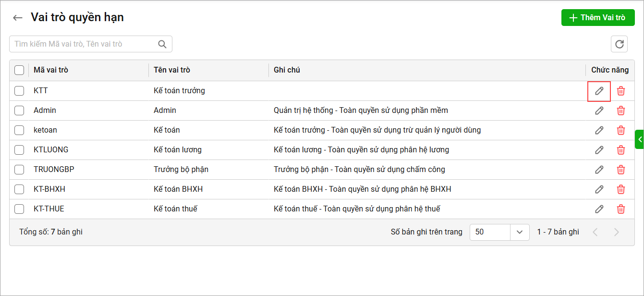Viewport: 644px width, 296px height.
Task: Click the back arrow beside Vai trò quyền hạn
Action: pyautogui.click(x=18, y=18)
